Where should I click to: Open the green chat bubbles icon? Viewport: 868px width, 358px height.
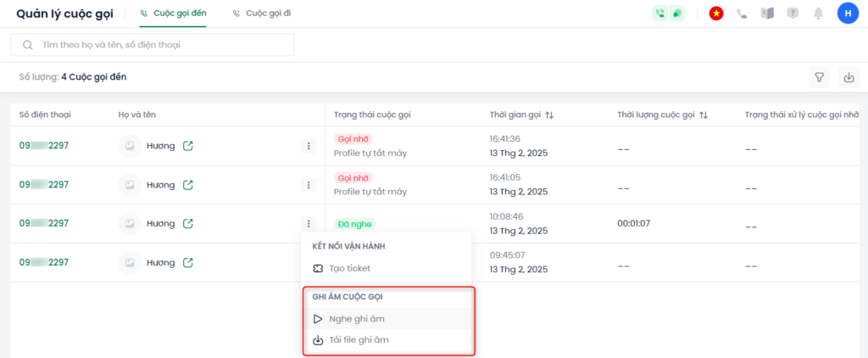[677, 14]
